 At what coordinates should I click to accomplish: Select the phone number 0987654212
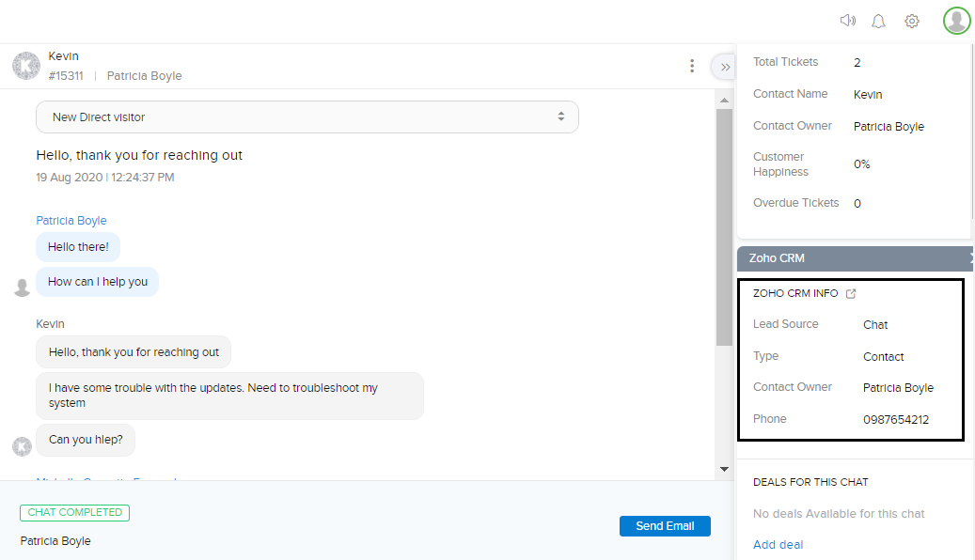pyautogui.click(x=896, y=420)
